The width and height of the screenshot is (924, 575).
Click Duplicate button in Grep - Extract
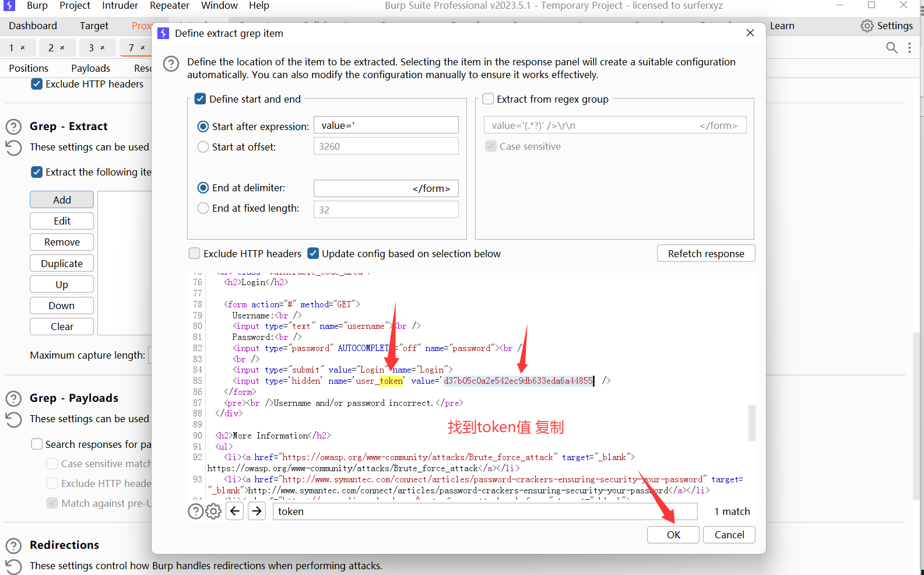point(62,263)
